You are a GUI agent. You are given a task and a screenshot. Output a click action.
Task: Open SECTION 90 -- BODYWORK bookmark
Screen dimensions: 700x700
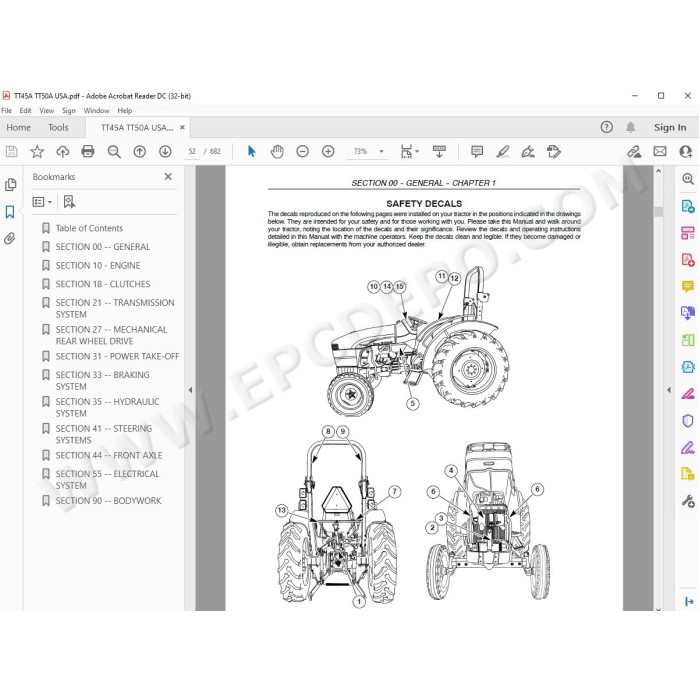(108, 501)
